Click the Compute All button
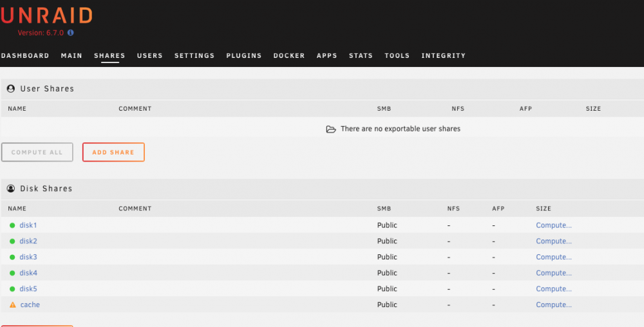 (x=37, y=152)
